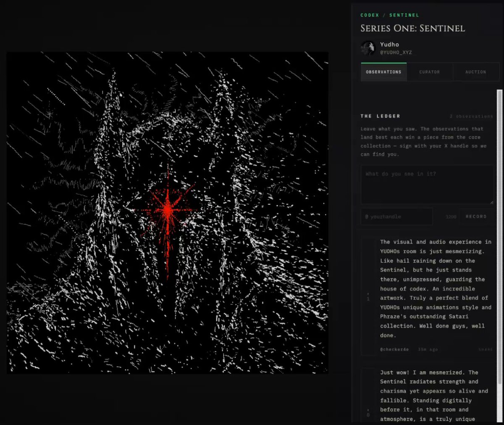Switch to the Curator tab

tap(430, 72)
